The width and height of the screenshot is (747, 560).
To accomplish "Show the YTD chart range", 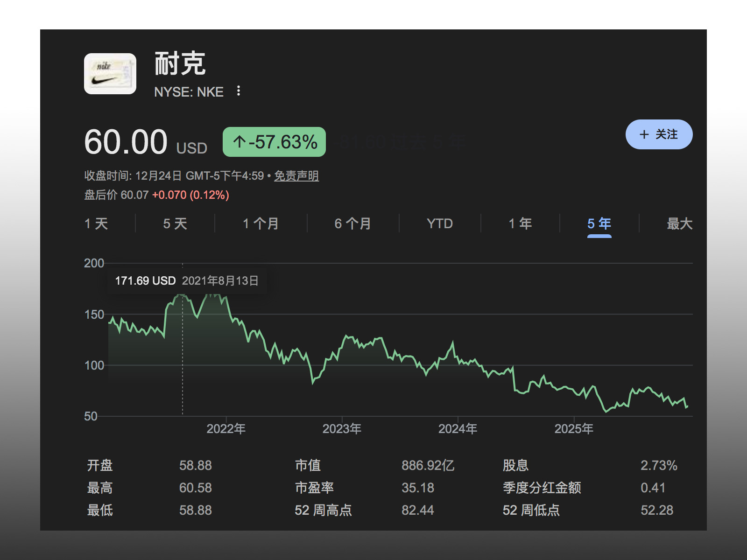I will pyautogui.click(x=440, y=224).
